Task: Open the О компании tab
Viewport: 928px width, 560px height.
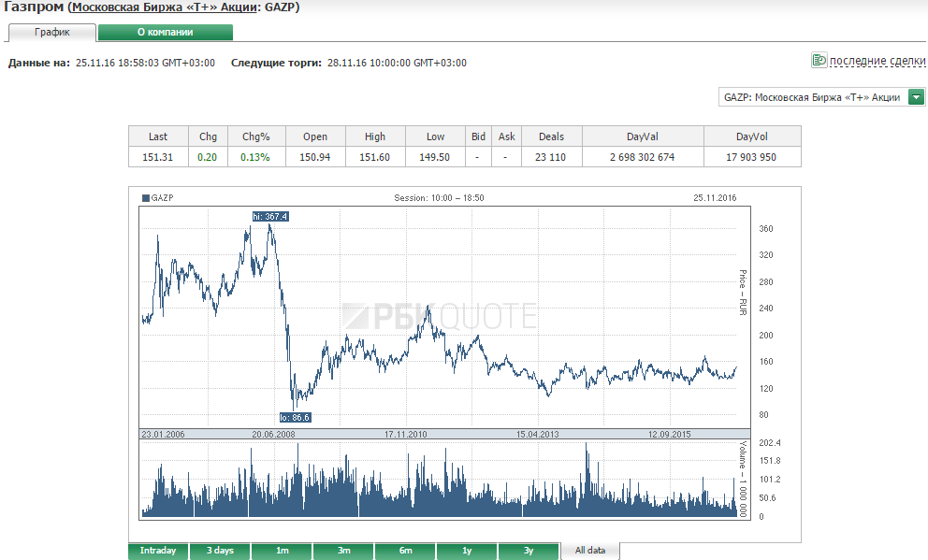Action: pyautogui.click(x=166, y=33)
